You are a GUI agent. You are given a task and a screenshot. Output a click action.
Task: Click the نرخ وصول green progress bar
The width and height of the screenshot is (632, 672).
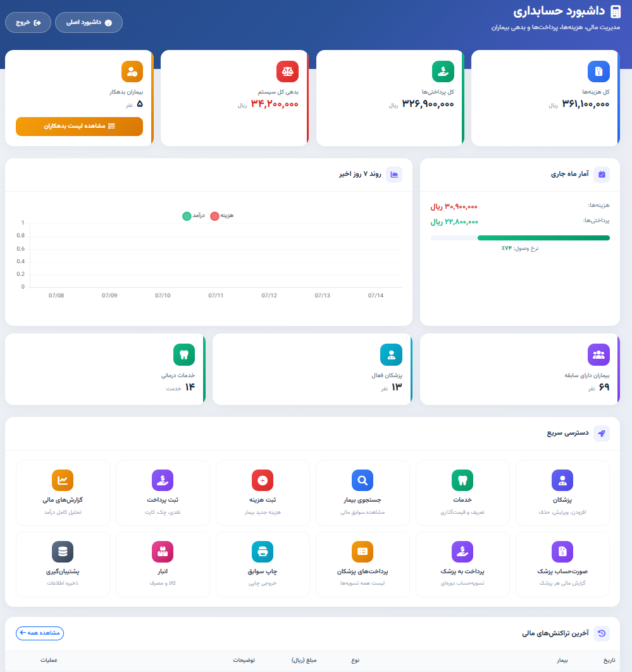(543, 238)
